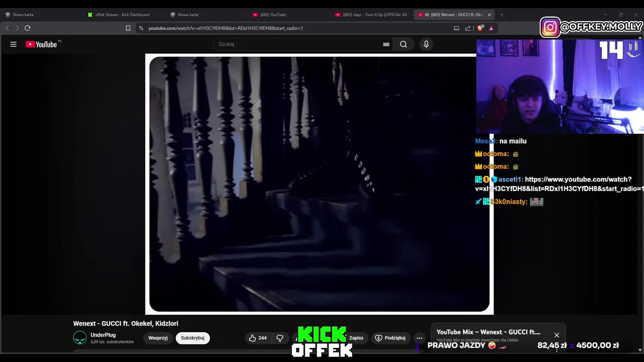Click the video title Wenext - GUCCI
Screen dimensions: 644x362
point(126,323)
